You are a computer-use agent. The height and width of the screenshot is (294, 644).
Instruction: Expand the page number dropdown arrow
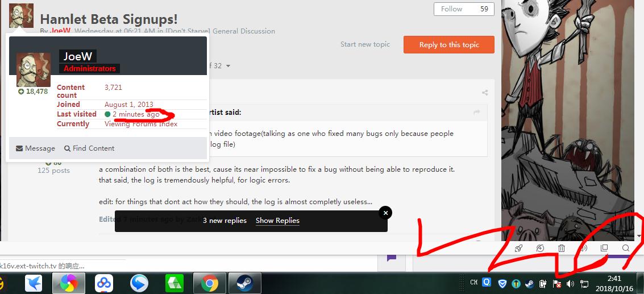228,66
